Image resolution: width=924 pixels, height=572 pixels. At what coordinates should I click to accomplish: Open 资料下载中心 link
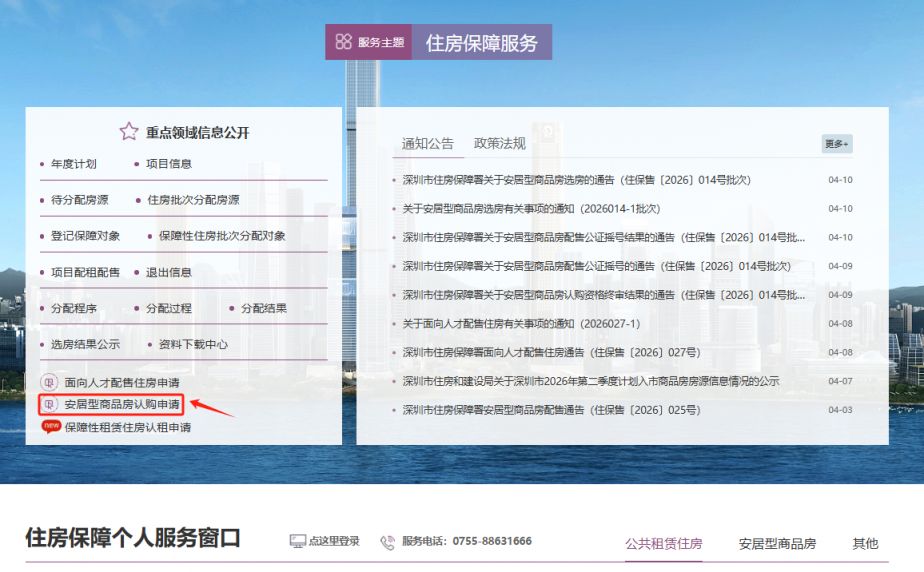(193, 344)
